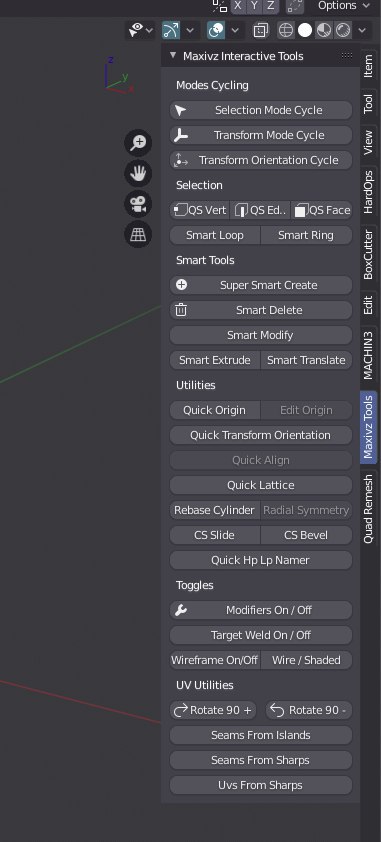This screenshot has width=381, height=842.
Task: Toggle the camera view icon
Action: [x=138, y=204]
